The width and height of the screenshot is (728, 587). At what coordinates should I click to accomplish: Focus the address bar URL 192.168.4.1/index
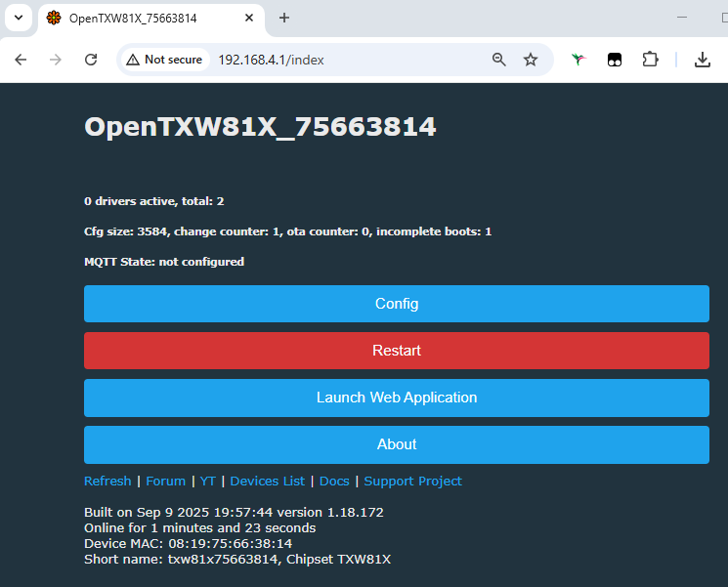[x=271, y=60]
